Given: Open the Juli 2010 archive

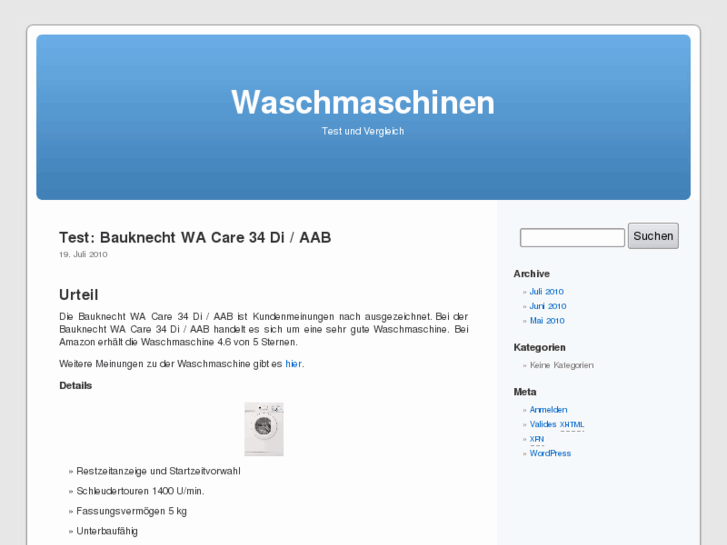Looking at the screenshot, I should click(x=547, y=291).
